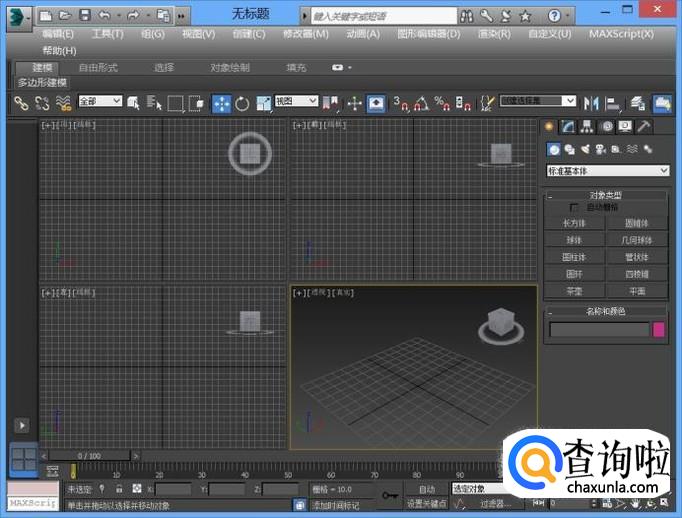Toggle the 自动 auto key button
Viewport: 682px width, 518px height.
pos(427,489)
